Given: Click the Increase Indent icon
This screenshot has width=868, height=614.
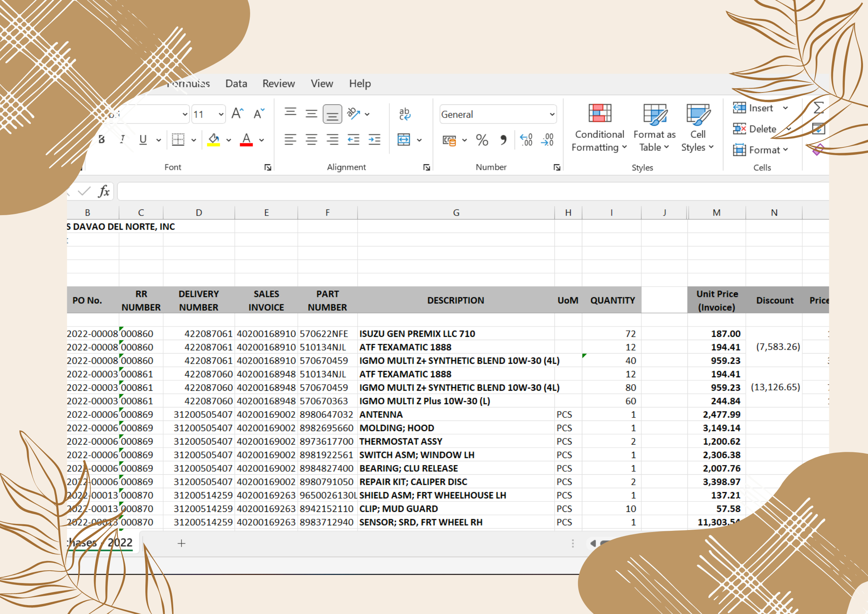Looking at the screenshot, I should click(374, 140).
